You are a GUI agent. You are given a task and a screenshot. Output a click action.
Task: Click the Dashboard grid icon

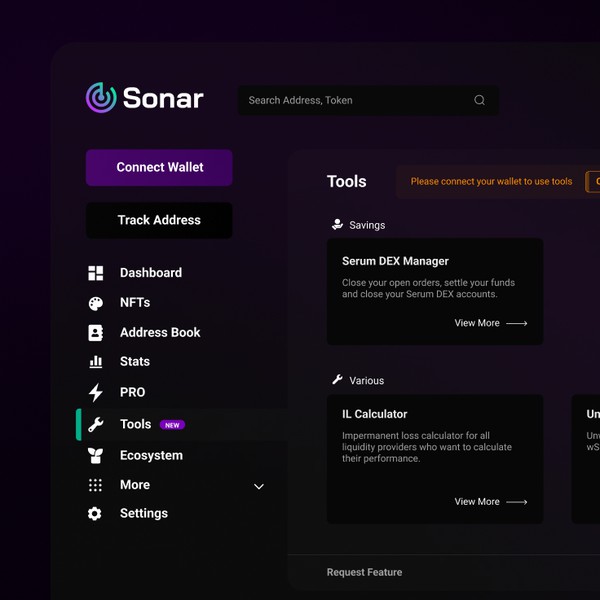pos(96,273)
